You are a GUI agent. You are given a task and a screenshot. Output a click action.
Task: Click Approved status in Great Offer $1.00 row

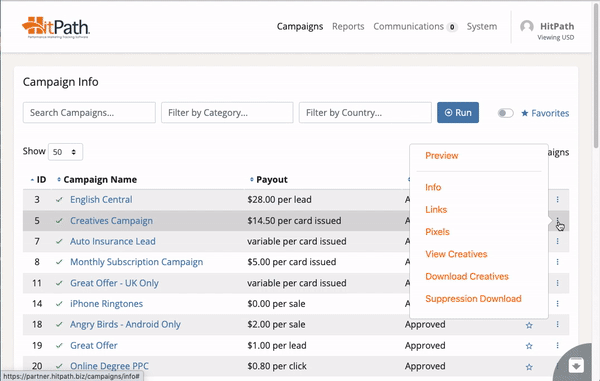pos(425,345)
